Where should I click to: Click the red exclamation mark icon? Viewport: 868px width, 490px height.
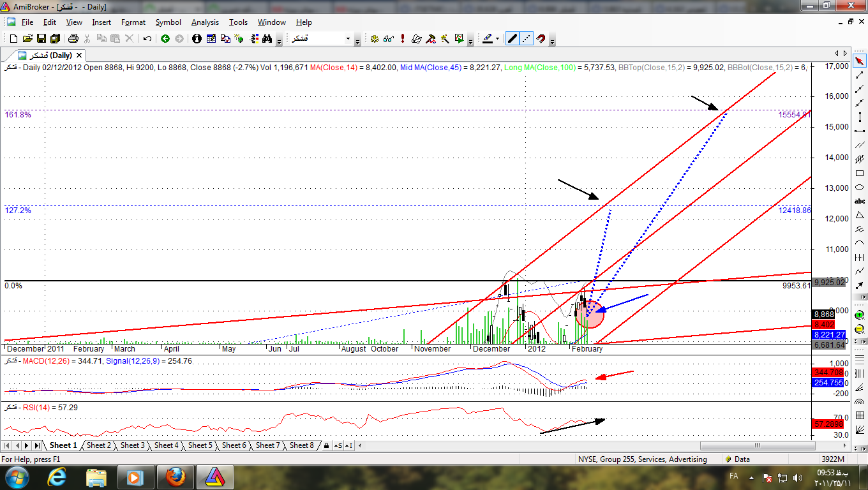coord(402,39)
